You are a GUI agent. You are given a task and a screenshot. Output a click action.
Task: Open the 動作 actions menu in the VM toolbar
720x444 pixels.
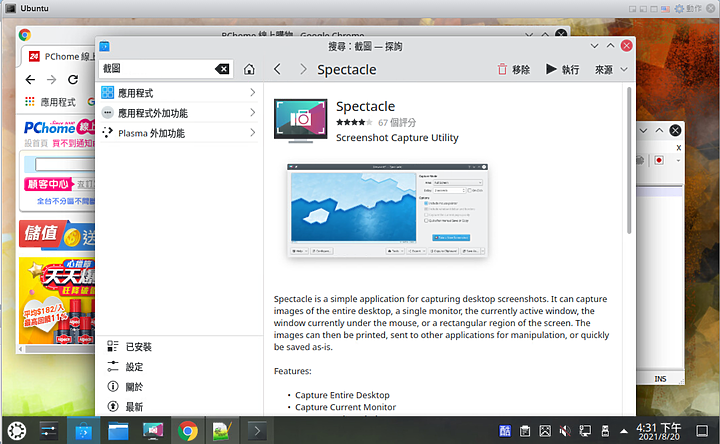point(688,8)
